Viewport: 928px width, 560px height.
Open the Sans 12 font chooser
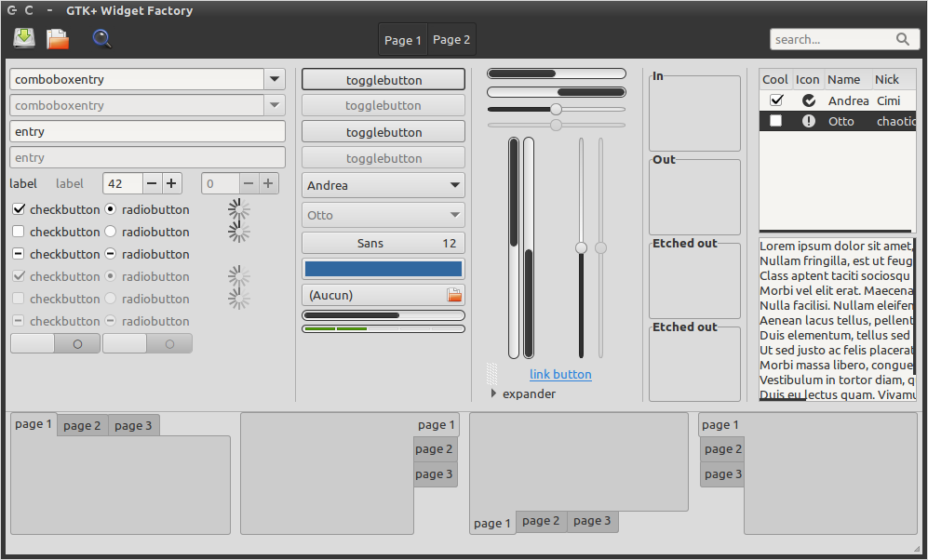(383, 243)
